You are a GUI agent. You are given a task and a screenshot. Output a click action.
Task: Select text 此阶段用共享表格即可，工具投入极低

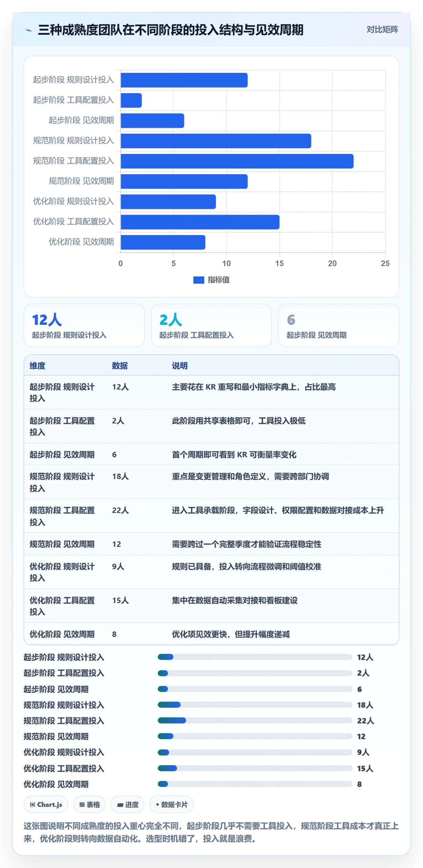(x=238, y=420)
